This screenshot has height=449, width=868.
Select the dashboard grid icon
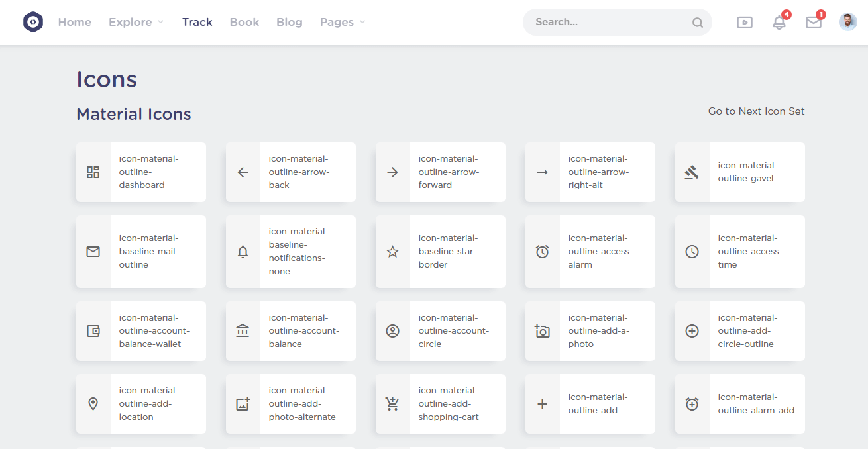pyautogui.click(x=93, y=172)
